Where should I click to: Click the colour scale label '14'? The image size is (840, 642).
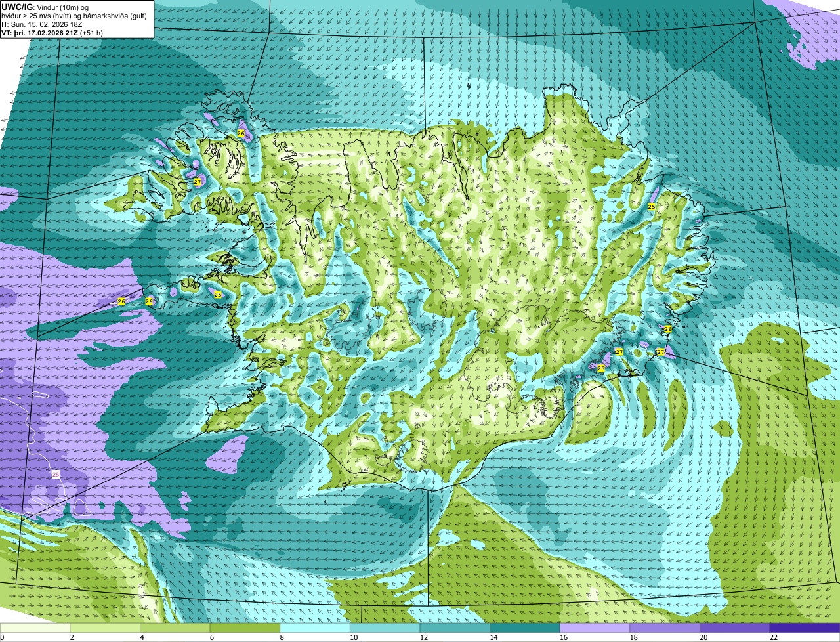coord(493,637)
